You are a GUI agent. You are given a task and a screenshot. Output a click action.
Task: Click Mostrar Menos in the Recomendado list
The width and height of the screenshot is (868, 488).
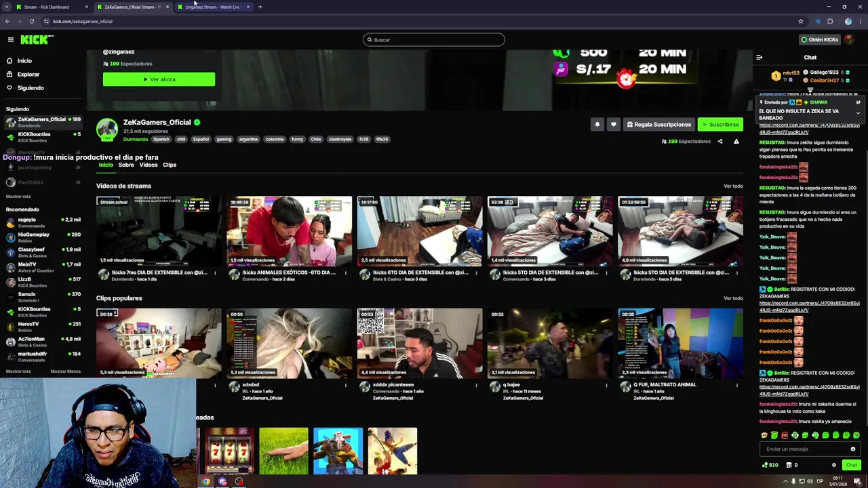pos(65,371)
